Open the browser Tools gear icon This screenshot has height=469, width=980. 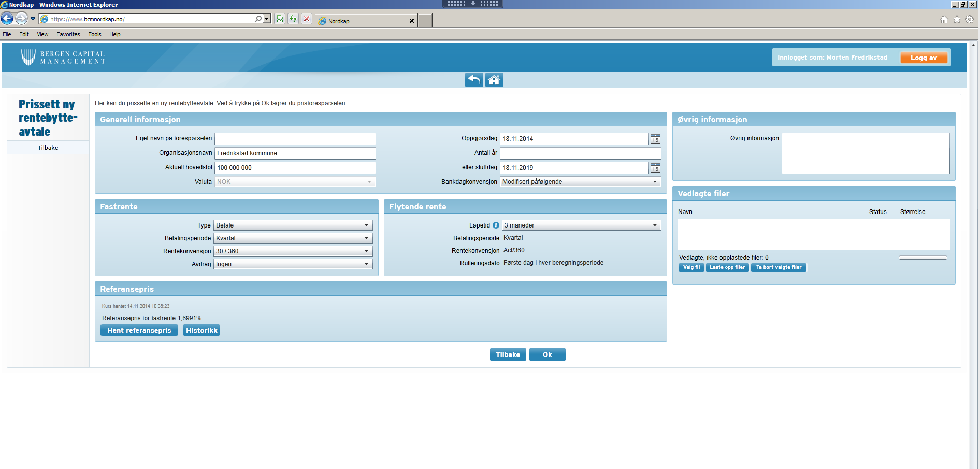[970, 20]
